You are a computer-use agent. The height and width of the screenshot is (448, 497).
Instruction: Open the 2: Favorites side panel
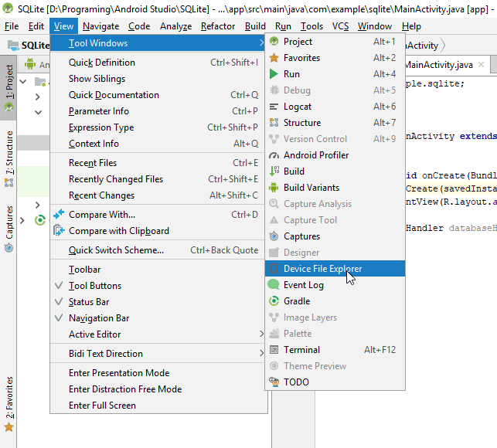pyautogui.click(x=9, y=404)
